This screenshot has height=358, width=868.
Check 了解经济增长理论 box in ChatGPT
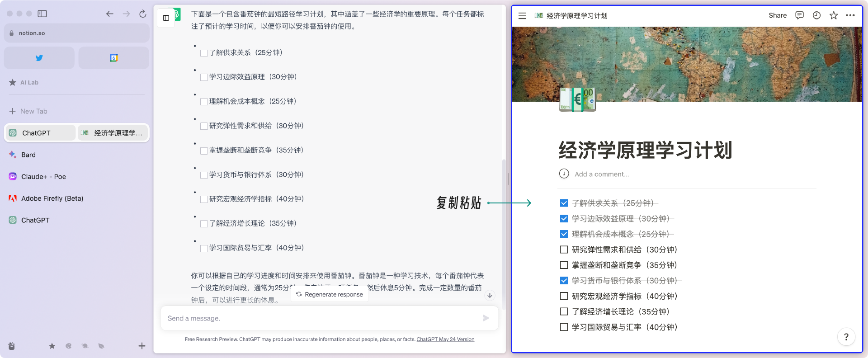click(204, 224)
